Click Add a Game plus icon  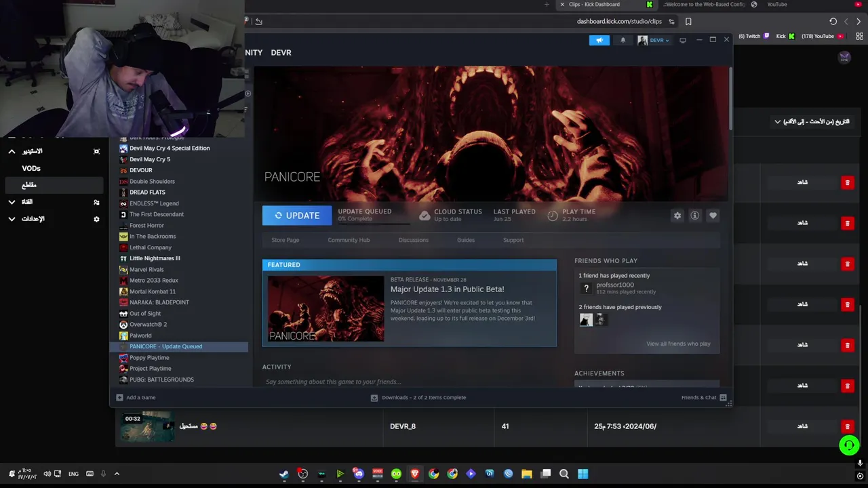click(x=119, y=397)
